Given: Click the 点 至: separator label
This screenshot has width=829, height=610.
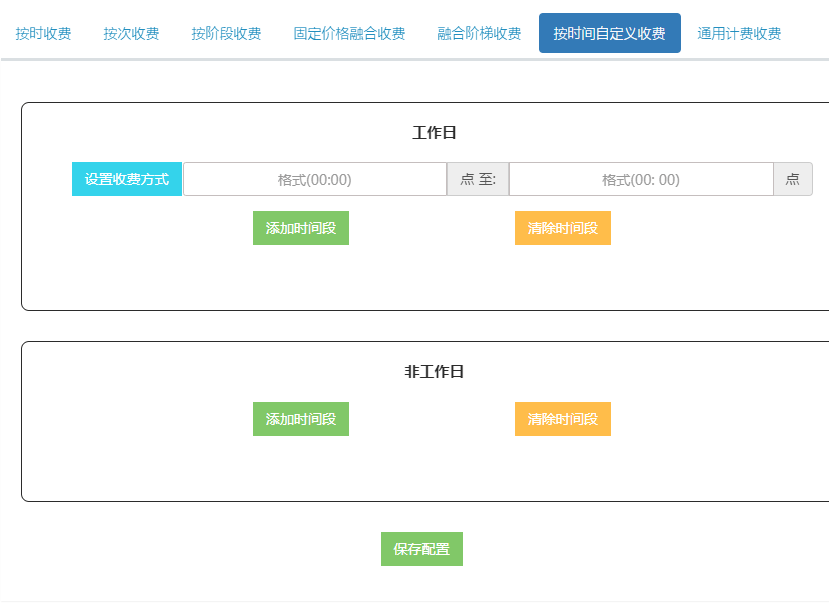Looking at the screenshot, I should tap(478, 180).
